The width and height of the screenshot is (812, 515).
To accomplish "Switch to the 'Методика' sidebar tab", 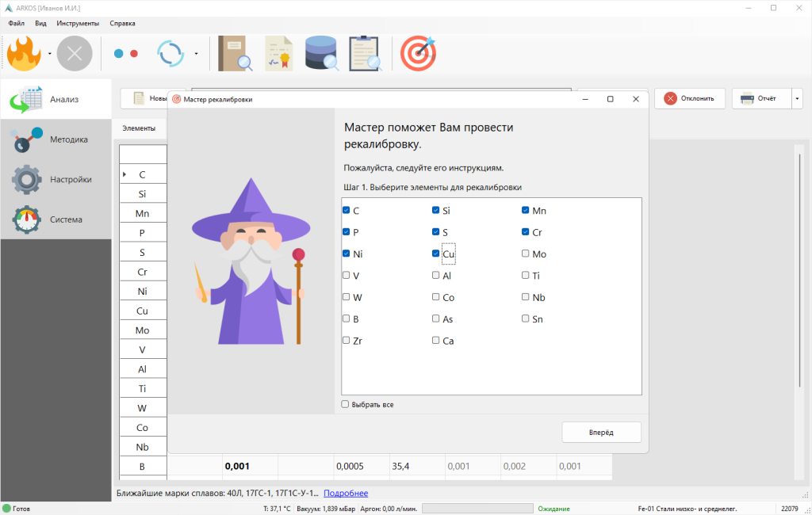I will tap(56, 139).
